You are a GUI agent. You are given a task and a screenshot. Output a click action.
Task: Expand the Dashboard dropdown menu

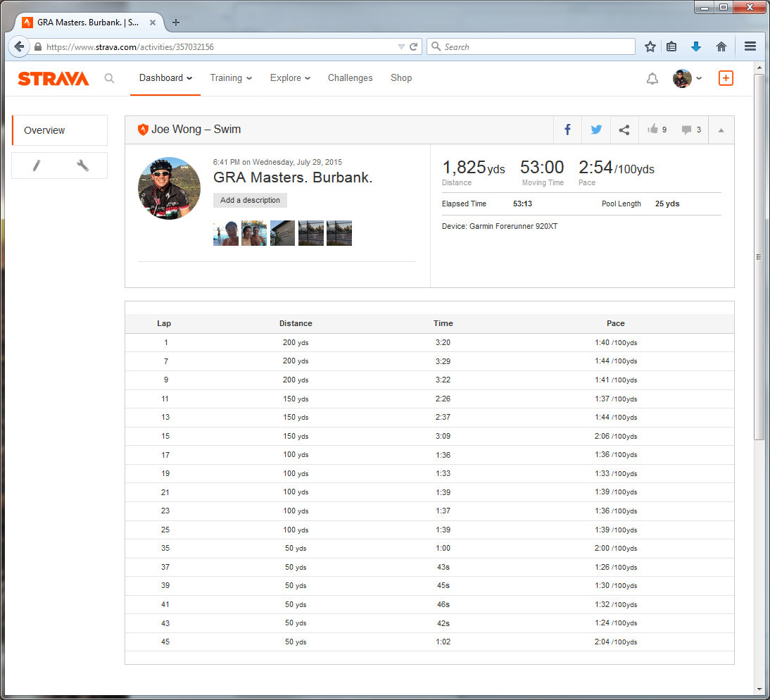click(165, 78)
